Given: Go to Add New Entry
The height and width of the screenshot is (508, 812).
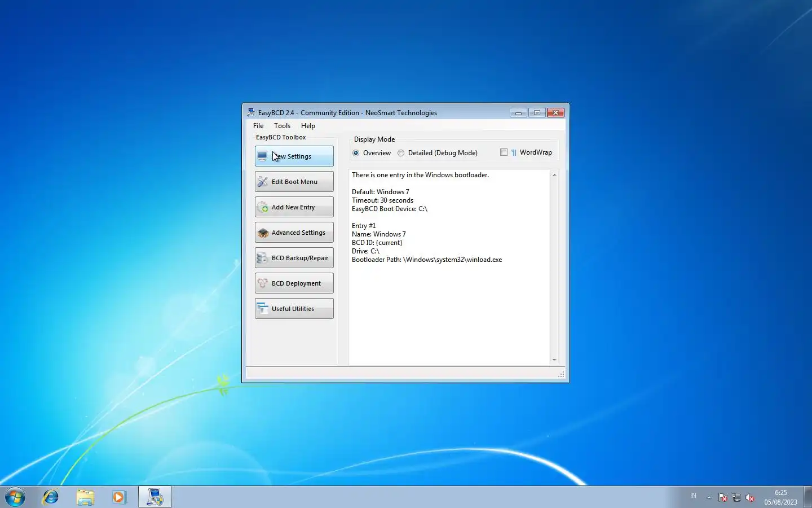Looking at the screenshot, I should [x=294, y=207].
